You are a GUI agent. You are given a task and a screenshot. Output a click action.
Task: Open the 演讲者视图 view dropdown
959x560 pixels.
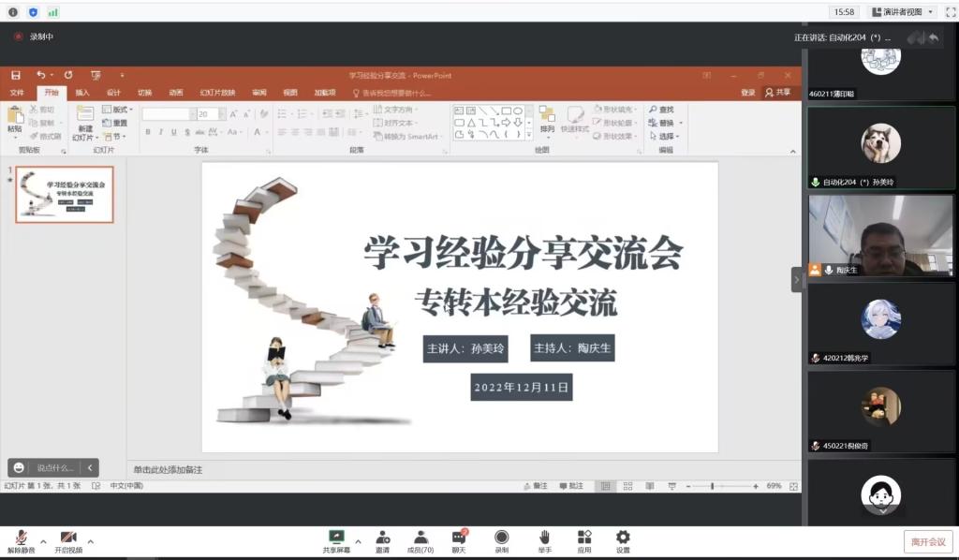(903, 11)
